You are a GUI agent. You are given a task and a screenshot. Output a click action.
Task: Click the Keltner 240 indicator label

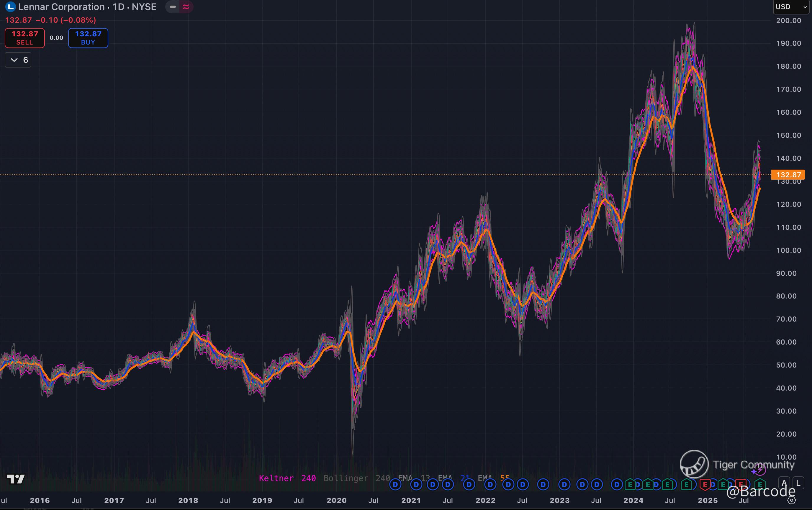pos(287,478)
